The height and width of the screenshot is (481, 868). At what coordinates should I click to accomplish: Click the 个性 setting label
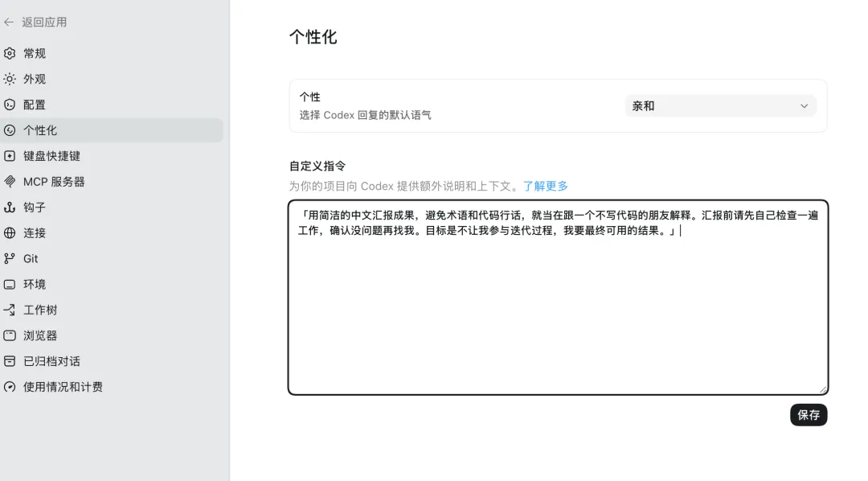pos(310,97)
